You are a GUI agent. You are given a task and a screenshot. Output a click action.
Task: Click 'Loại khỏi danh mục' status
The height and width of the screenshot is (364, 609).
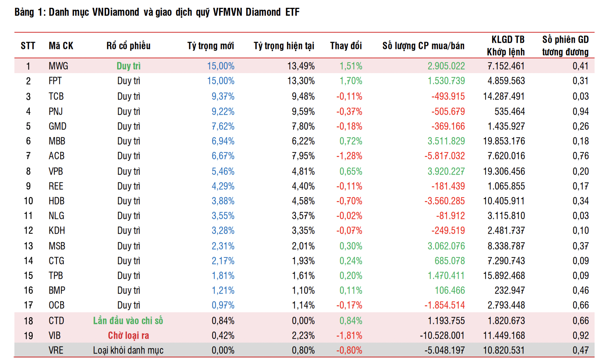point(128,350)
